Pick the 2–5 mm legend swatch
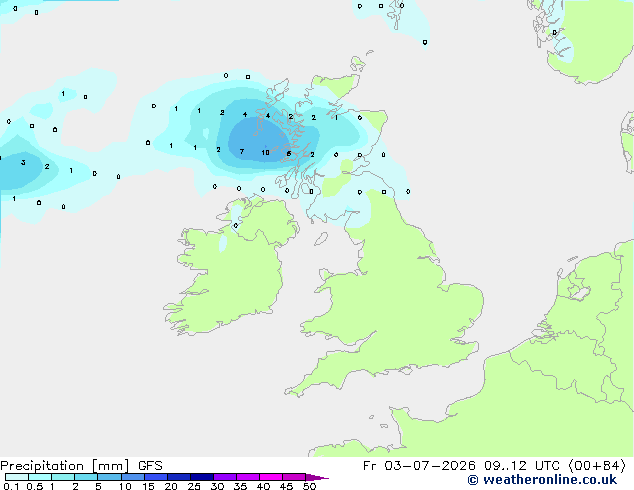Image resolution: width=634 pixels, height=490 pixels. (x=86, y=477)
